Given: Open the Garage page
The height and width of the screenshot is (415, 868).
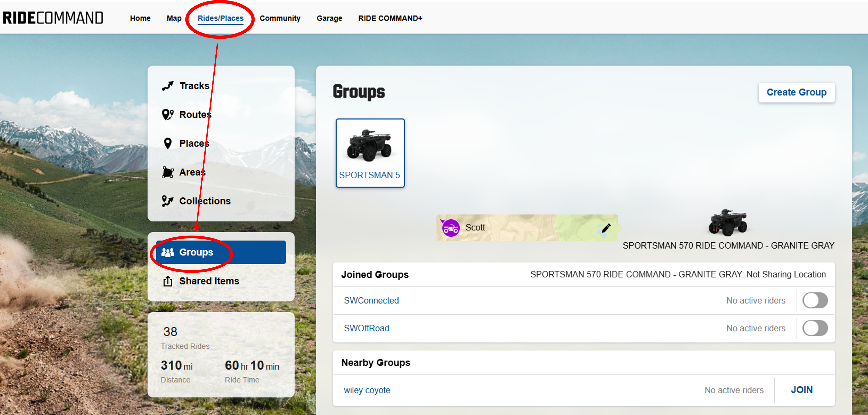Looking at the screenshot, I should pyautogui.click(x=329, y=18).
